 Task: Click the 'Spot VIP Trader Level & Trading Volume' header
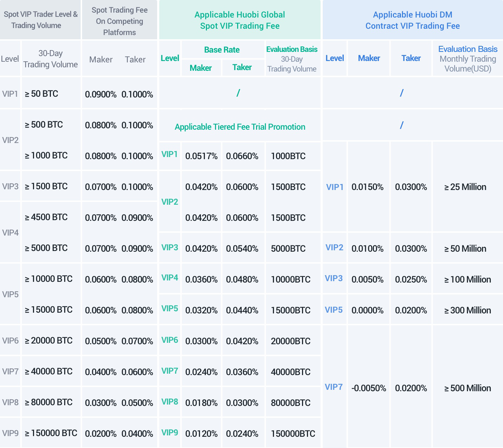pos(40,20)
